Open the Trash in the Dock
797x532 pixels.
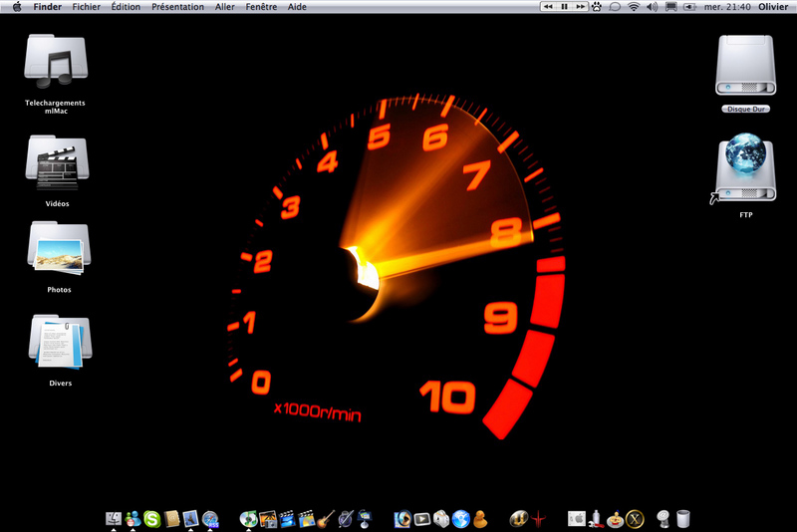click(682, 518)
